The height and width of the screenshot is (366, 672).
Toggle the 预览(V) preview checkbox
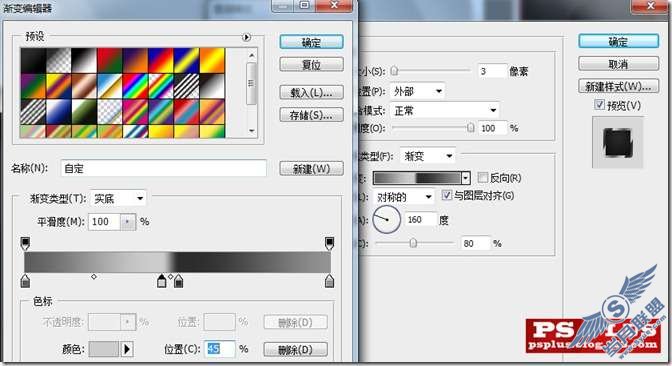[600, 104]
